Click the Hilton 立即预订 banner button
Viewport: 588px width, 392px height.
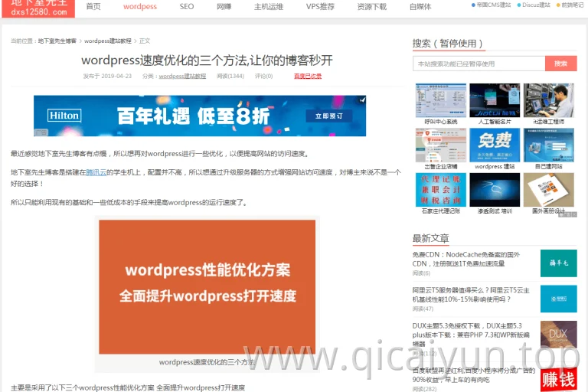coord(329,116)
